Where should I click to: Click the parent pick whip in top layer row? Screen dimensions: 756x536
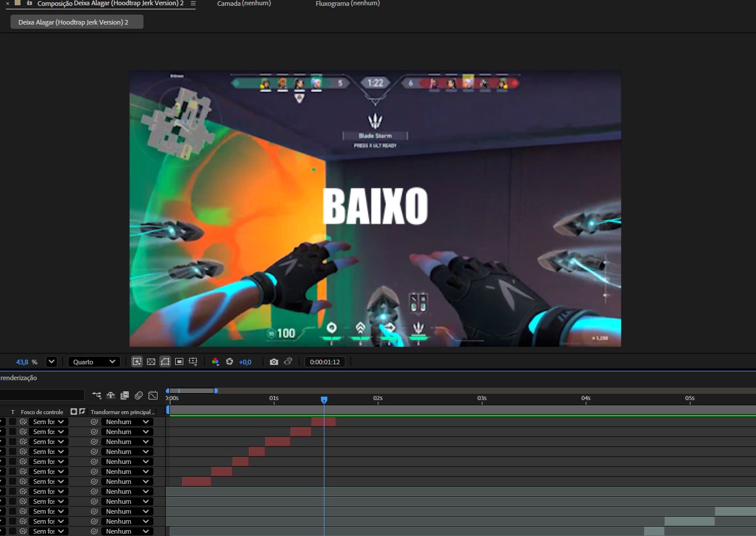point(94,422)
